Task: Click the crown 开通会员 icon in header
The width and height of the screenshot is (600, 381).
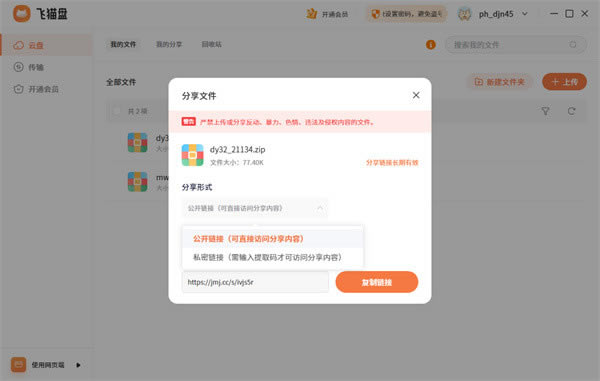Action: pos(311,14)
